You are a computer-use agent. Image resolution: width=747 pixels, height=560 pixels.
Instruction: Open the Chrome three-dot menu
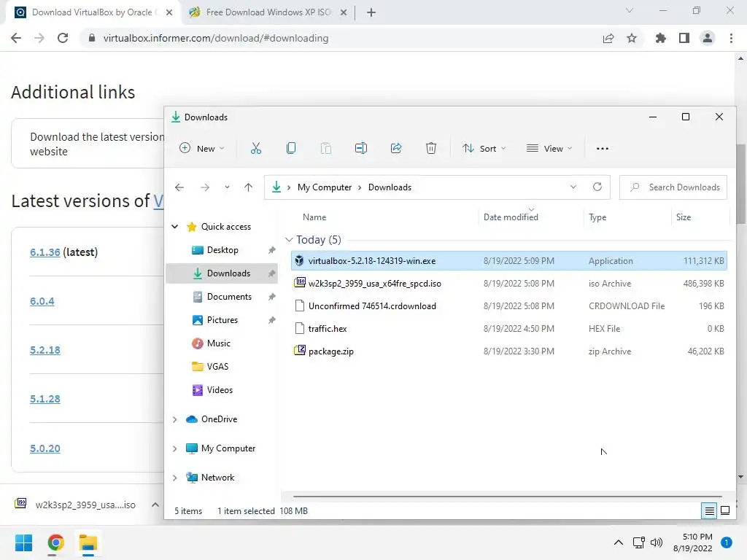point(731,38)
